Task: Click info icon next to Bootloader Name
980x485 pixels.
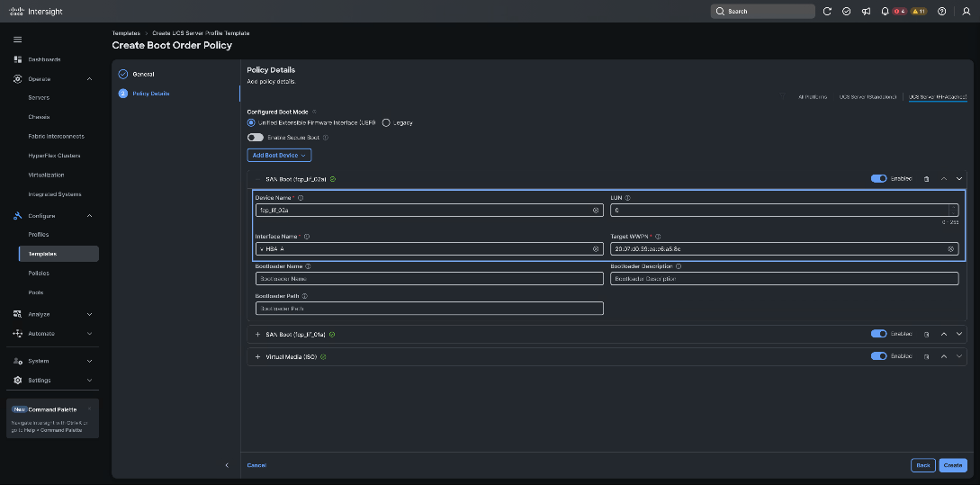Action: 308,266
